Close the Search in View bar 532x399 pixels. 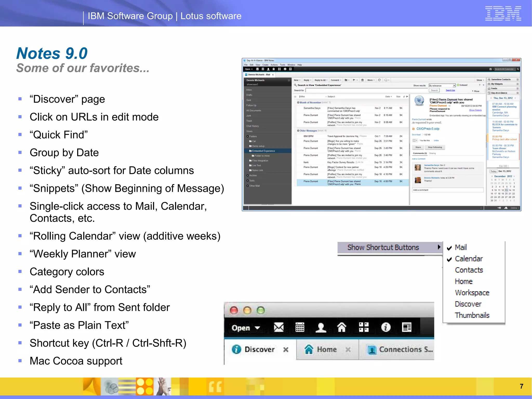click(483, 85)
